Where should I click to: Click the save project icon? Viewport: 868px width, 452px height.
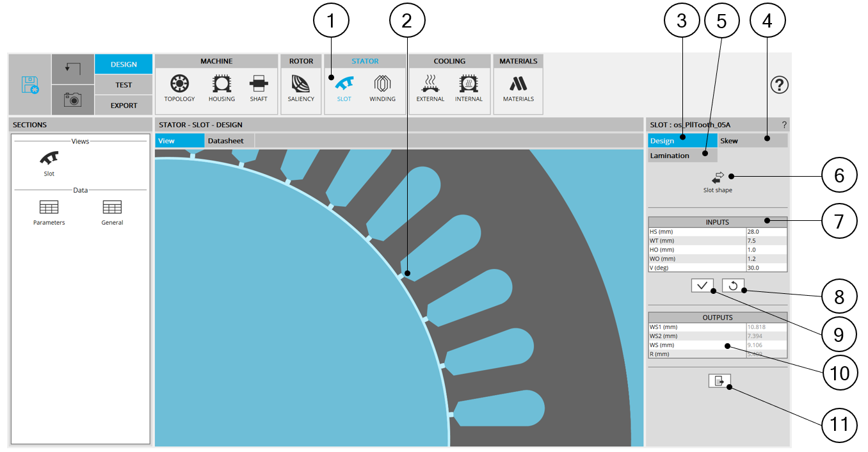(x=29, y=85)
